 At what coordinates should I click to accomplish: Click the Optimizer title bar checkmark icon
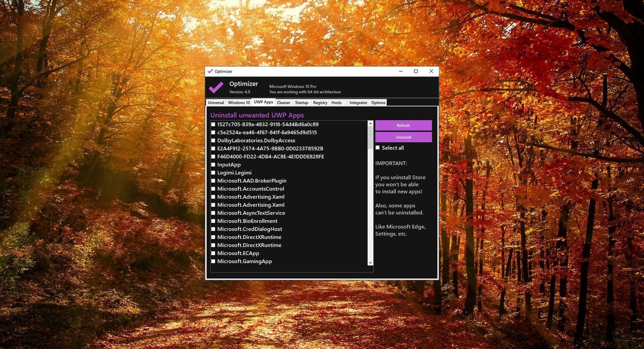coord(210,71)
